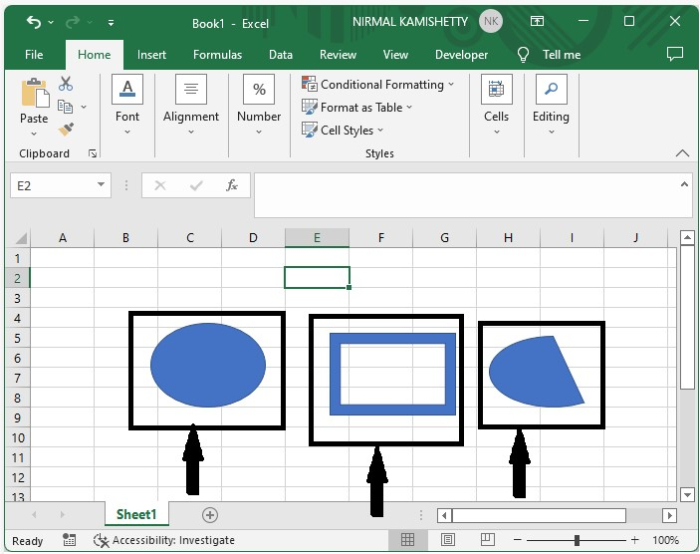Open the Data tab
Viewport: 700px width, 554px height.
[x=281, y=54]
